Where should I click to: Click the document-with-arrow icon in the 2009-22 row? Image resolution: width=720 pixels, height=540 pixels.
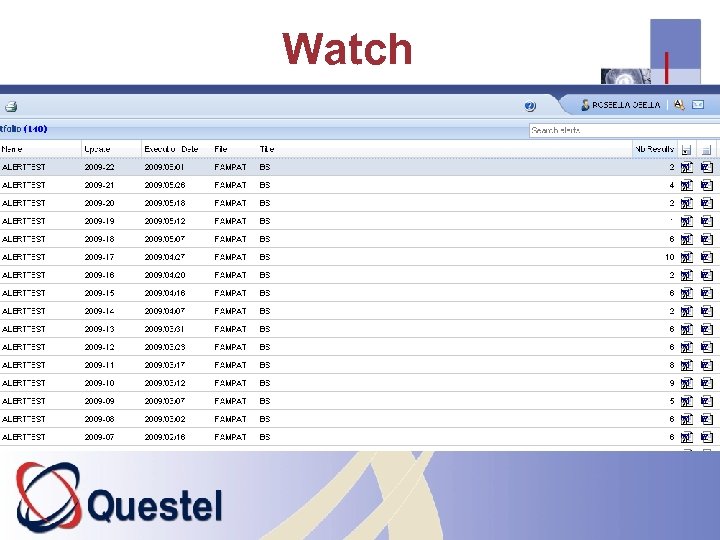click(x=686, y=168)
